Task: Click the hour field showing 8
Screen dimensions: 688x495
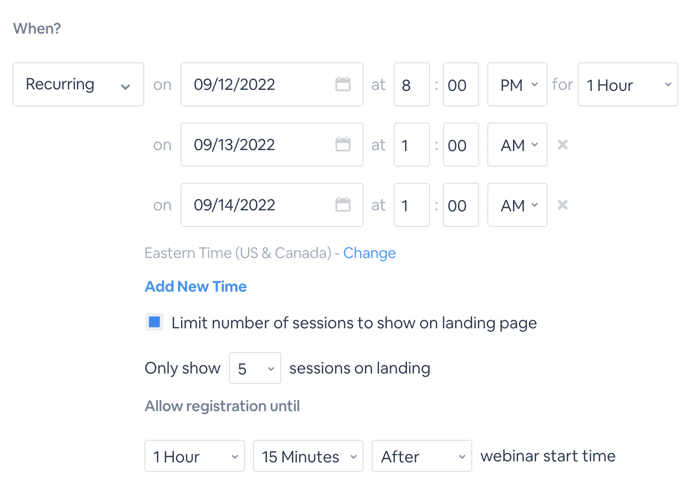Action: coord(412,84)
